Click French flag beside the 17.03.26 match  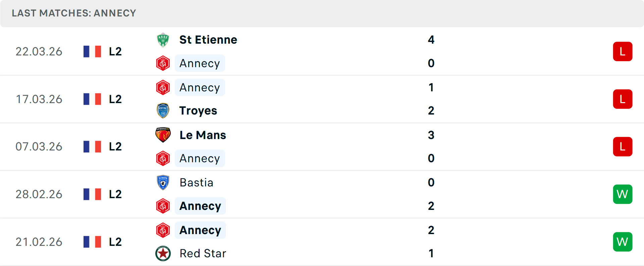[x=92, y=99]
